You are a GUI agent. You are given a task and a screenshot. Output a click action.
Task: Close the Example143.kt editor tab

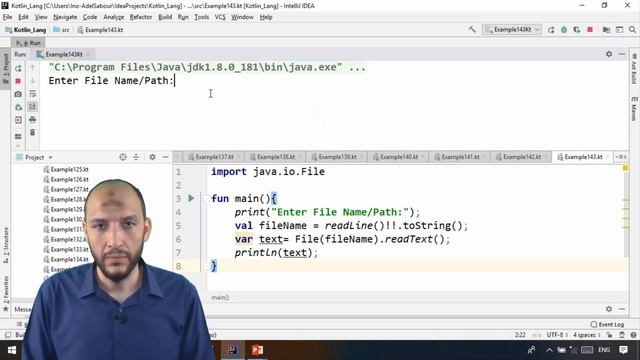(608, 157)
